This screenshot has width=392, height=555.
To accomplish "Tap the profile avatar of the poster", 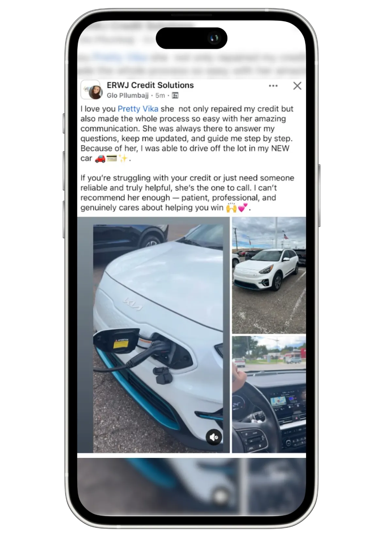I will click(91, 90).
